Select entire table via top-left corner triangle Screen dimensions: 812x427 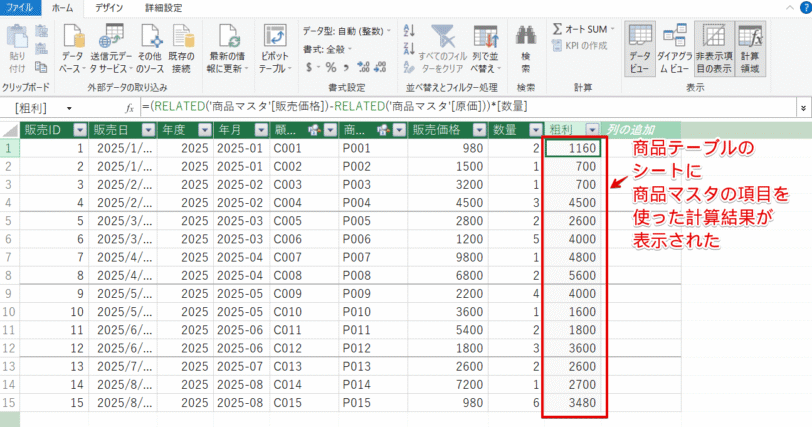[10, 130]
